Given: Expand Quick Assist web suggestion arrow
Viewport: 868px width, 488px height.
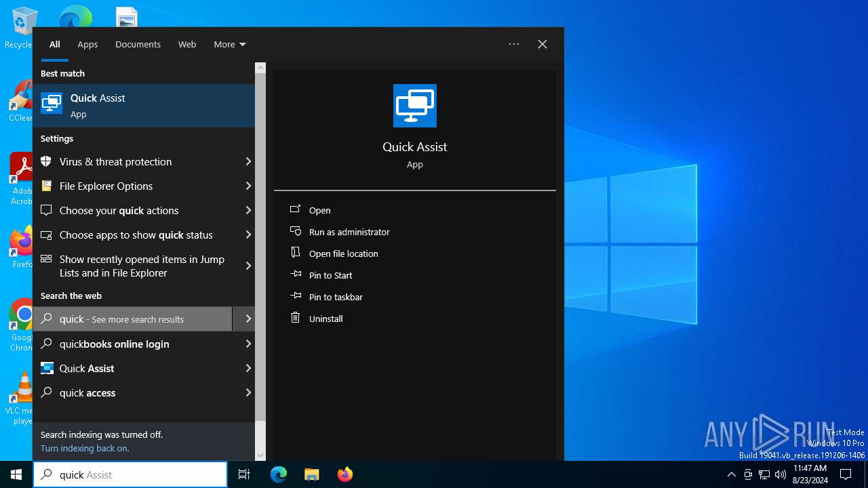Looking at the screenshot, I should pyautogui.click(x=248, y=368).
